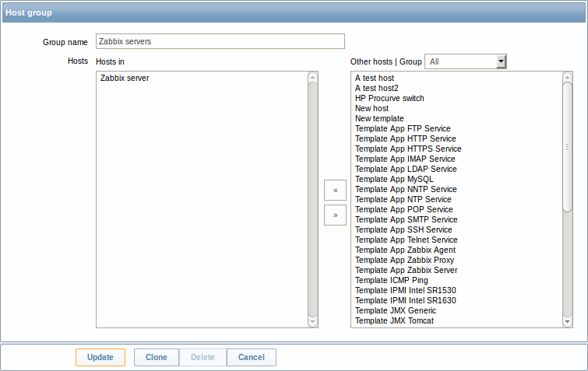Select 'Template App HTTP Service'
Screen dimensions: 588x371
(x=406, y=138)
